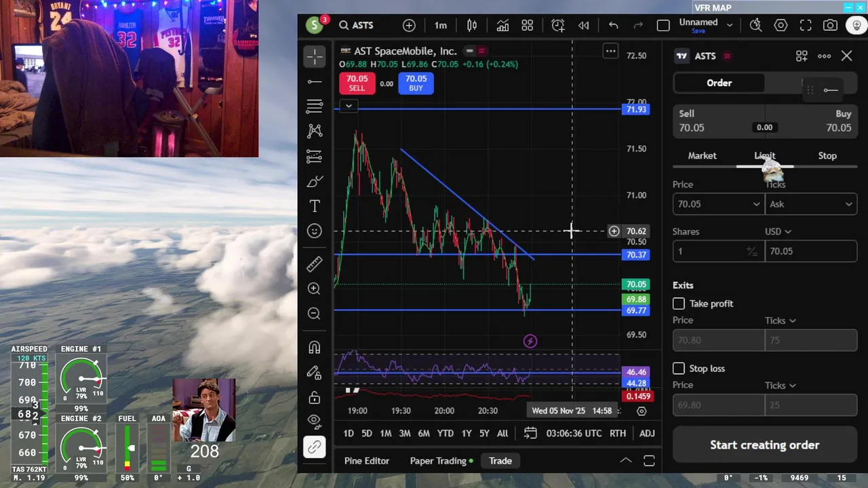
Task: Select the 5D time range
Action: click(x=367, y=433)
